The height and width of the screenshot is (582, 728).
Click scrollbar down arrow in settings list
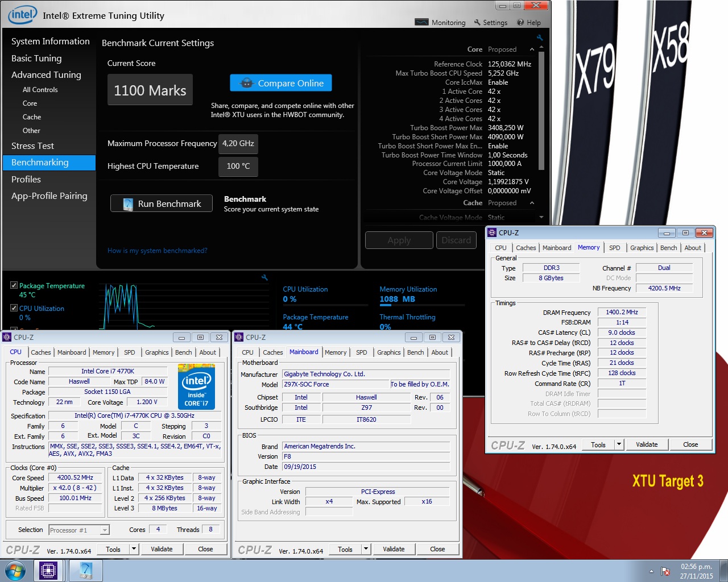click(x=541, y=217)
